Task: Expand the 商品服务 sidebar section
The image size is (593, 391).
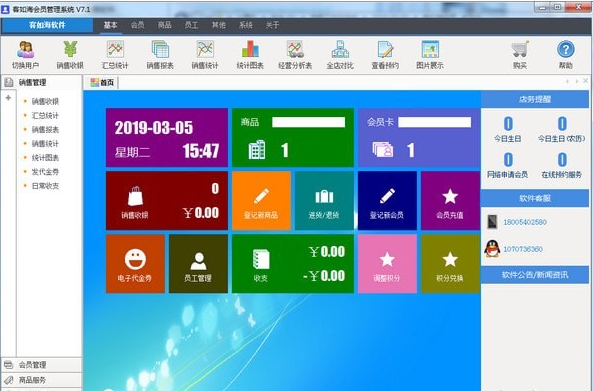Action: (x=41, y=380)
